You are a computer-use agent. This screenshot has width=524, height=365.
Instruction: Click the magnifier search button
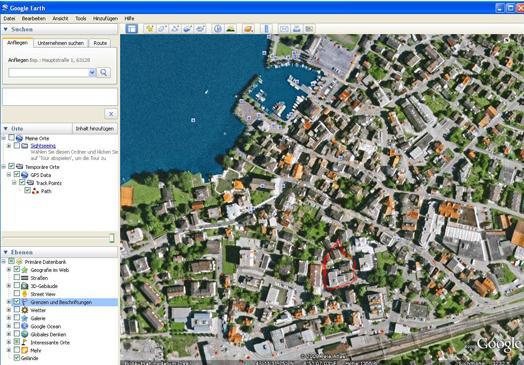click(x=104, y=73)
